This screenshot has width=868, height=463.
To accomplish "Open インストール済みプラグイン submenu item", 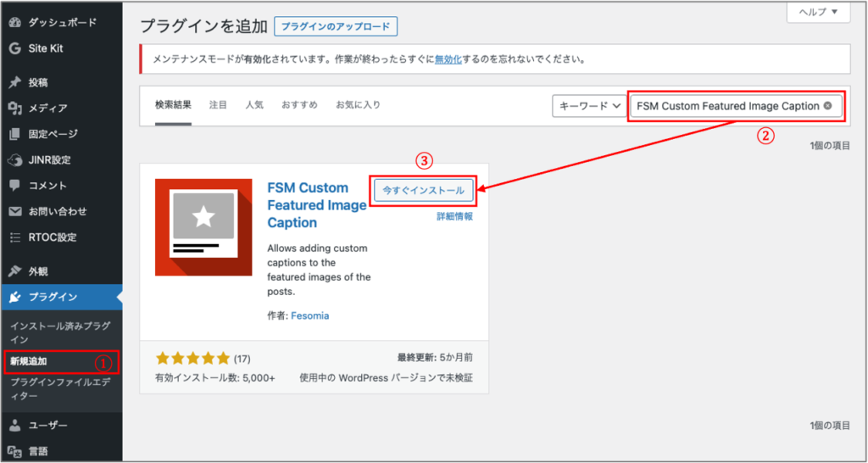I will (x=62, y=333).
